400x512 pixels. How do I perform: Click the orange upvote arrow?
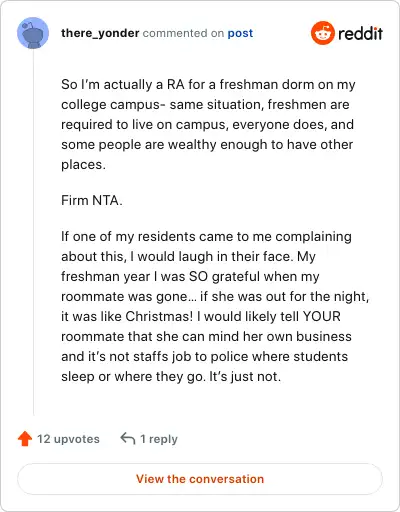pyautogui.click(x=25, y=439)
